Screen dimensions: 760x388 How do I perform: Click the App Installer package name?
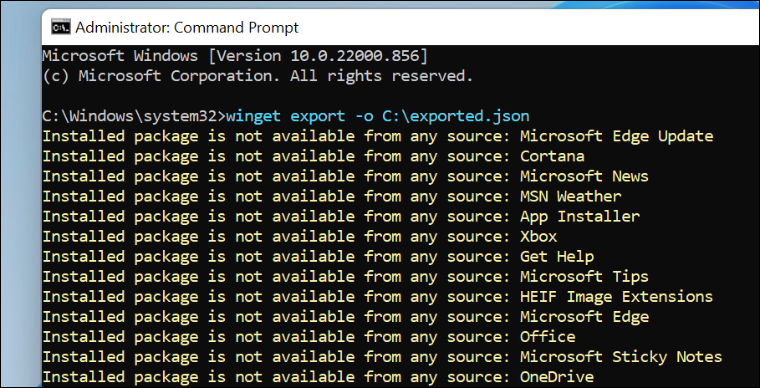[x=580, y=217]
